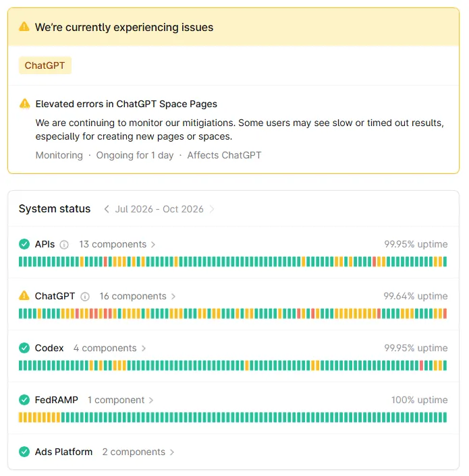Viewport: 469px width, 476px height.
Task: Open the Elevated errors in ChatGPT Space Pages incident
Action: pos(126,104)
